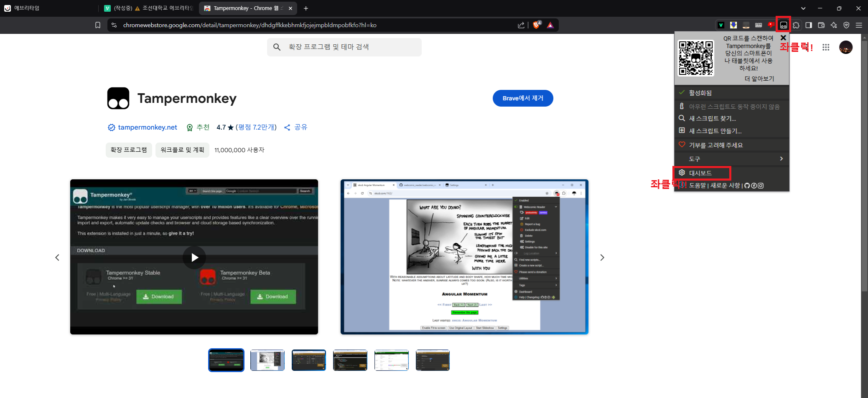Open the tab search dropdown chevron
This screenshot has width=868, height=398.
coord(803,8)
